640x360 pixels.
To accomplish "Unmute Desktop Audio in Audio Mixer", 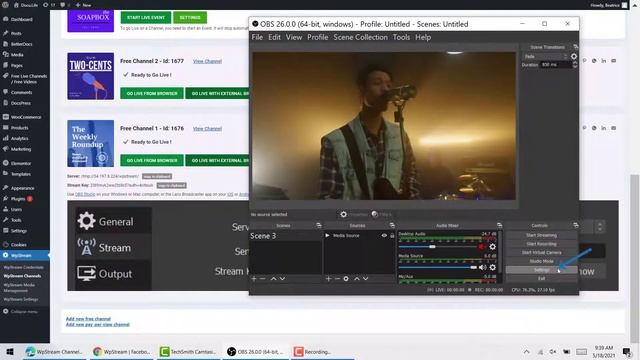I will 482,247.
